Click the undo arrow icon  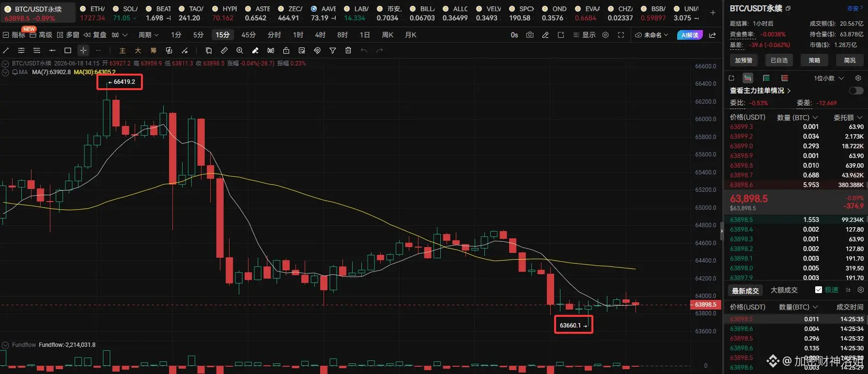364,50
